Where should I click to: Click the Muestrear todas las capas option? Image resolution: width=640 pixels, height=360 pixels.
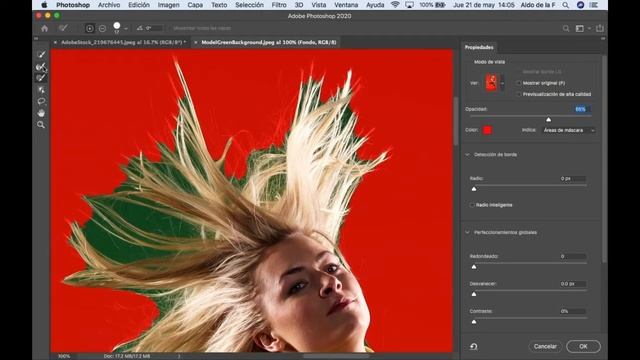click(202, 28)
